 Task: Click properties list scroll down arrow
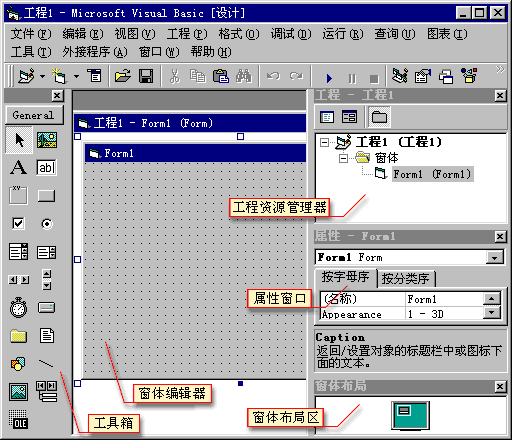492,313
